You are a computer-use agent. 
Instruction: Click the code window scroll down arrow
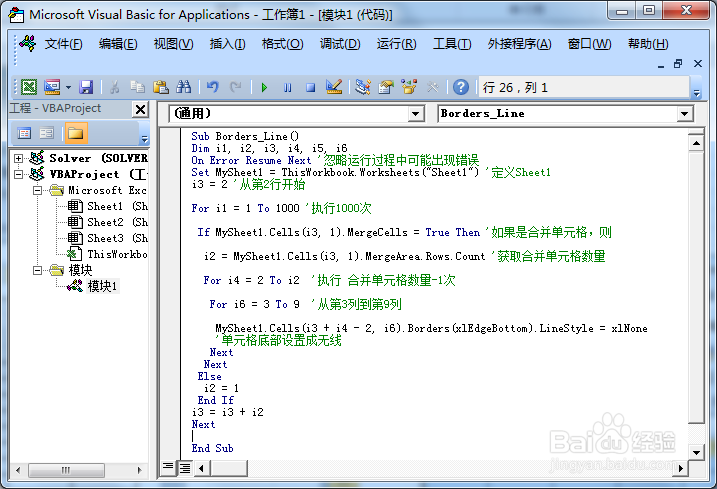coord(696,453)
